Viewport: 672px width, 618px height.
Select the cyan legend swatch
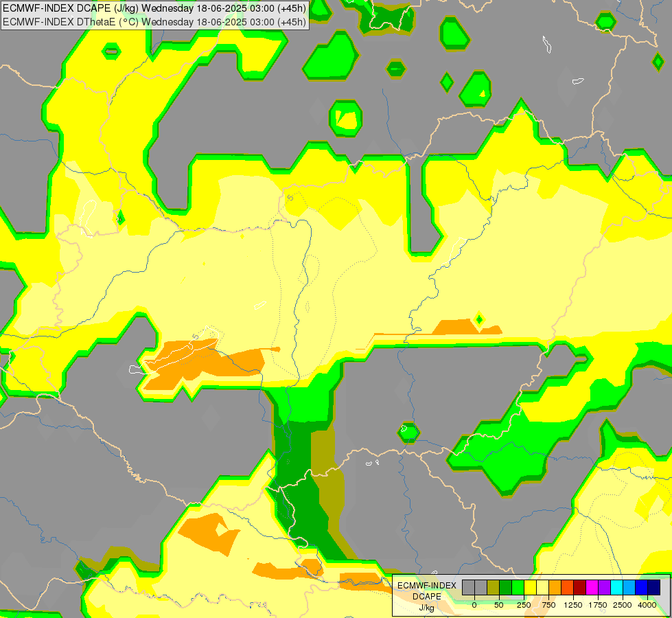[x=616, y=587]
